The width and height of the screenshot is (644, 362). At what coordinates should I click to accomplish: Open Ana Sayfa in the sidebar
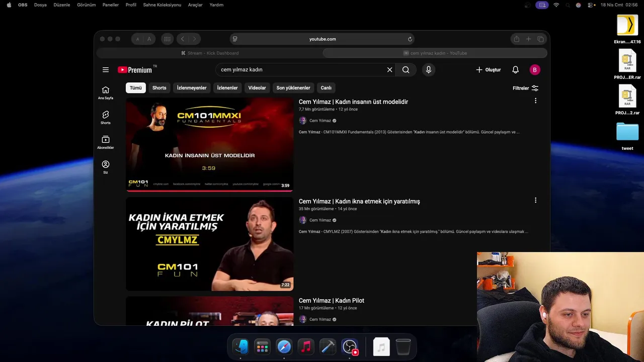(x=106, y=93)
